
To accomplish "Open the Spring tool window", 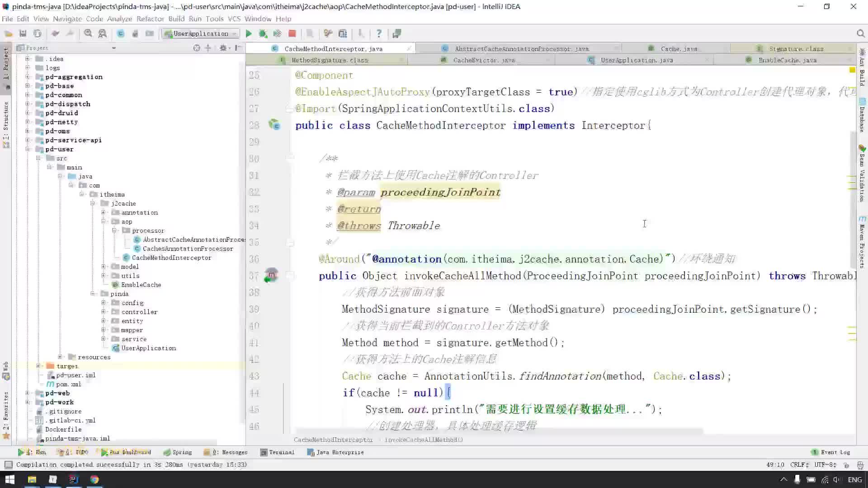I will pyautogui.click(x=178, y=452).
